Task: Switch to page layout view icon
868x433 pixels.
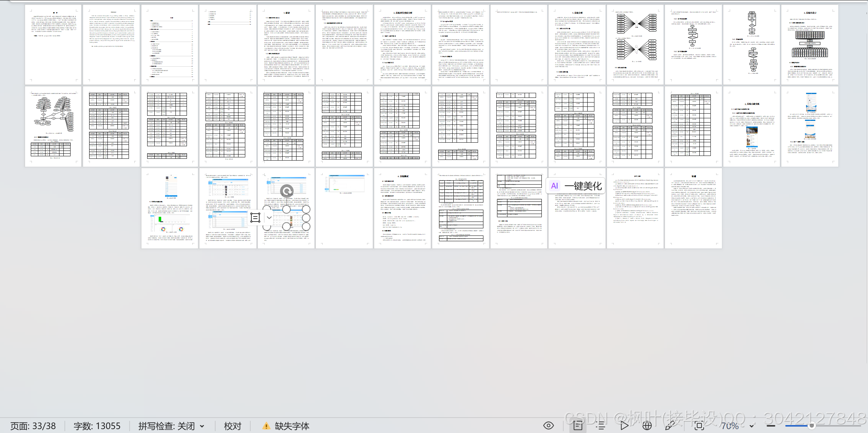Action: (578, 425)
